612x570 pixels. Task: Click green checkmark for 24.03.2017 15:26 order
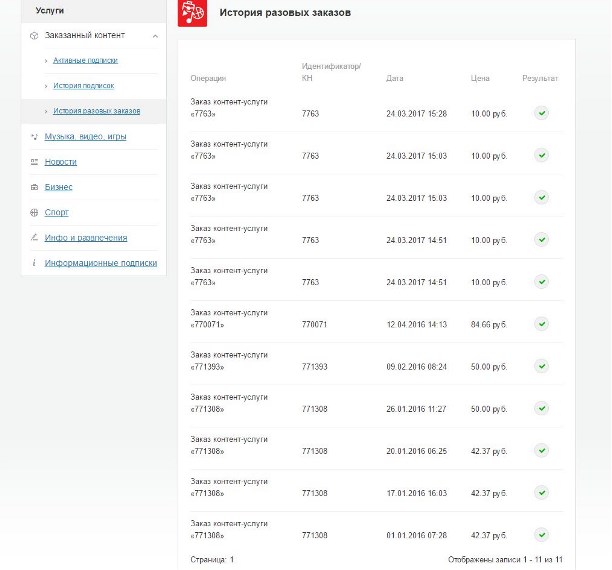[541, 113]
